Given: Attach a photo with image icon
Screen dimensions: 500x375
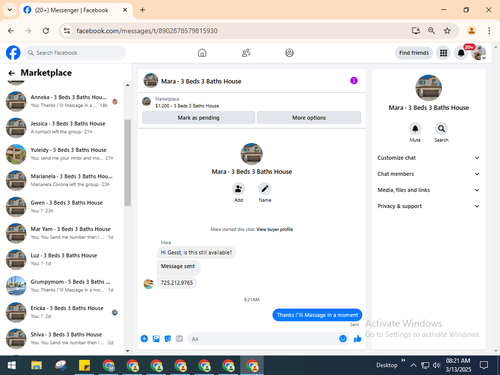Looking at the screenshot, I should (x=156, y=339).
